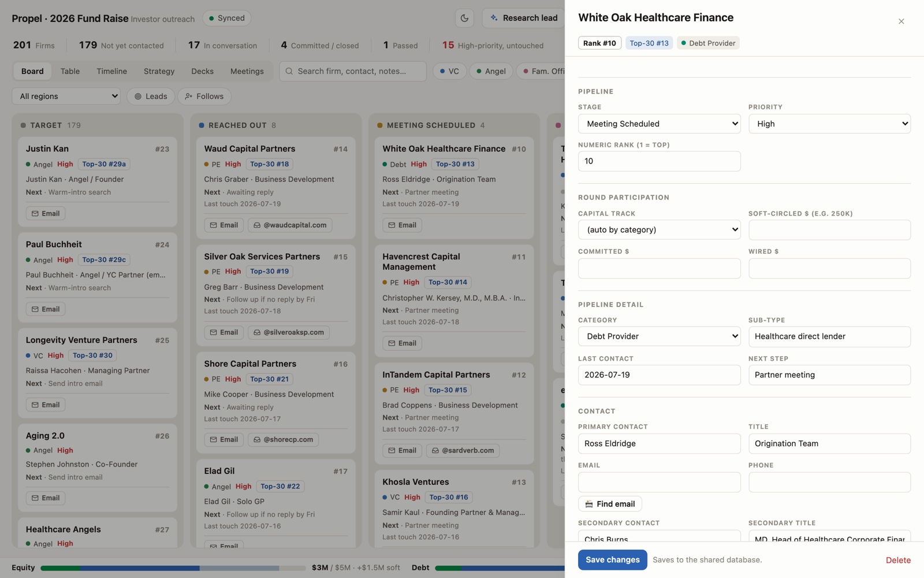Click Email on White Oak Healthcare card
Screen dimensions: 924x578
point(402,225)
